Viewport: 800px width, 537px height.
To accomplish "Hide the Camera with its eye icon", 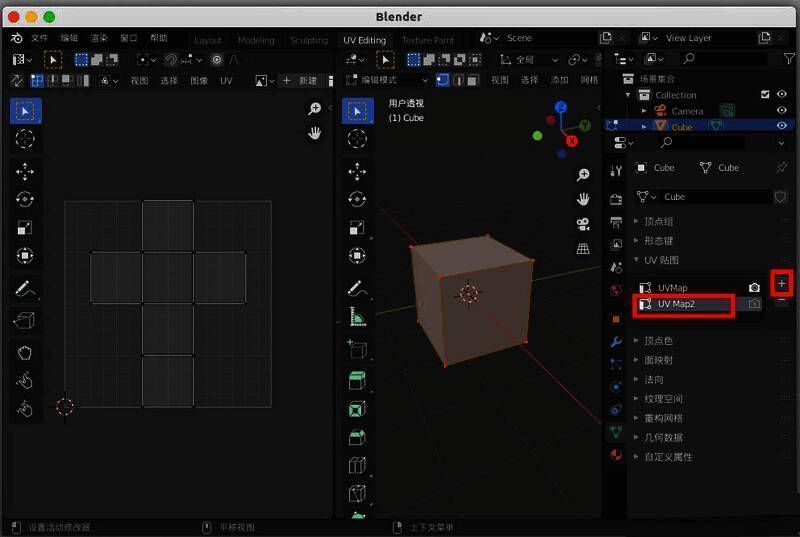I will [782, 110].
